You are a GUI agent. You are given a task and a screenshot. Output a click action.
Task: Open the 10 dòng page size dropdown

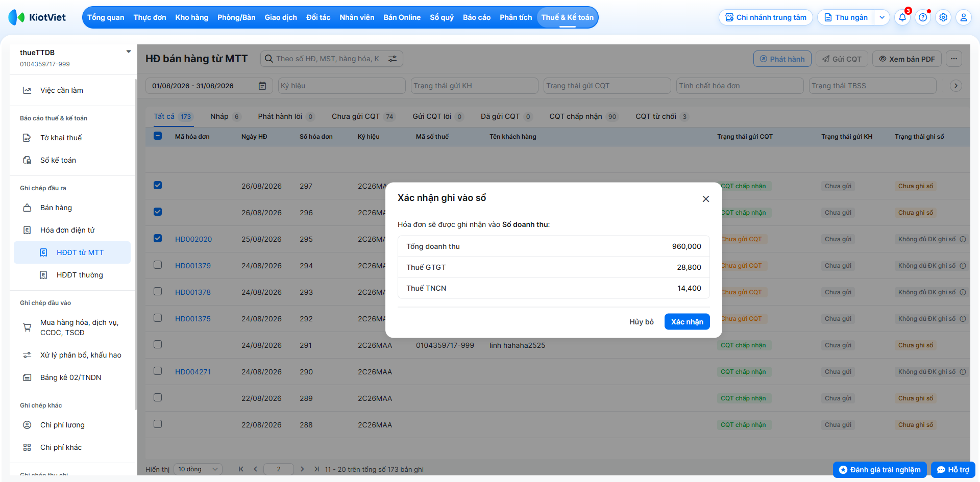pos(198,469)
